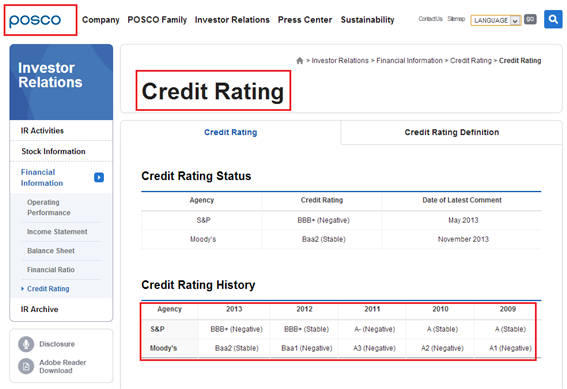Click the Disclosure microphone icon
This screenshot has width=567, height=389.
(26, 344)
